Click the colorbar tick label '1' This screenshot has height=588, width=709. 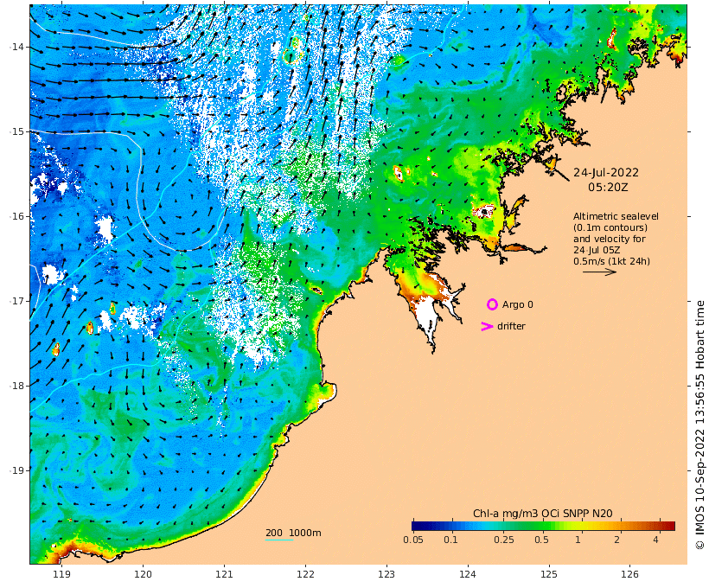(578, 540)
